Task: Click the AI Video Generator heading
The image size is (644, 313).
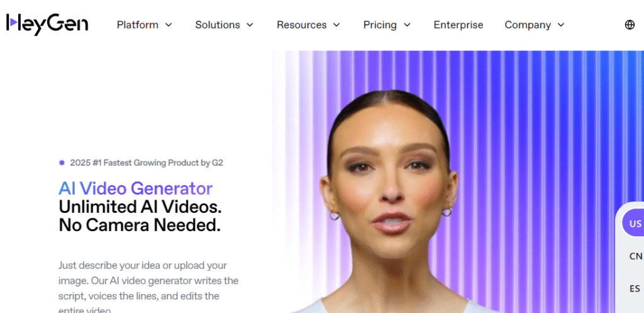Action: 136,188
